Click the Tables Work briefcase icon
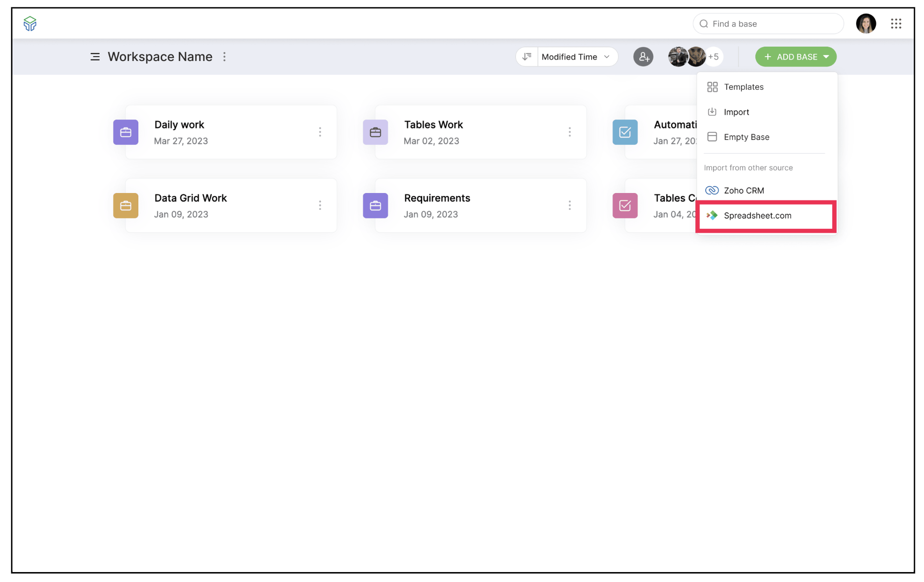The width and height of the screenshot is (924, 582). click(375, 132)
